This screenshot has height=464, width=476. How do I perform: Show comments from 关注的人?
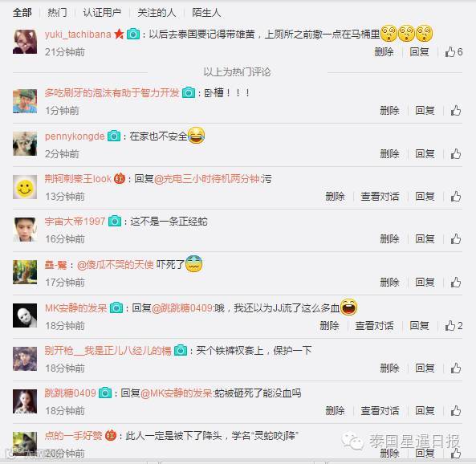point(157,13)
